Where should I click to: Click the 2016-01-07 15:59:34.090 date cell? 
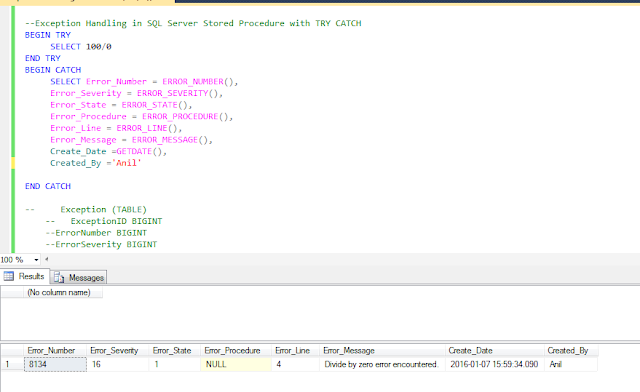pyautogui.click(x=495, y=364)
